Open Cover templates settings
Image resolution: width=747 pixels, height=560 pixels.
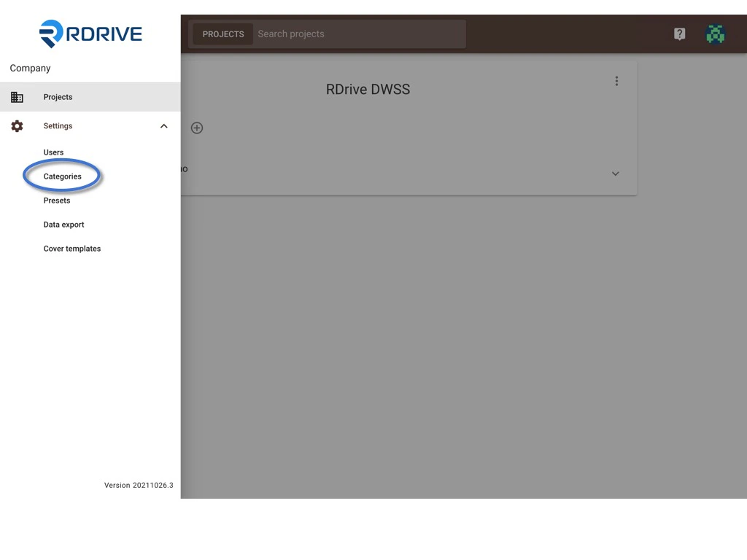[71, 248]
